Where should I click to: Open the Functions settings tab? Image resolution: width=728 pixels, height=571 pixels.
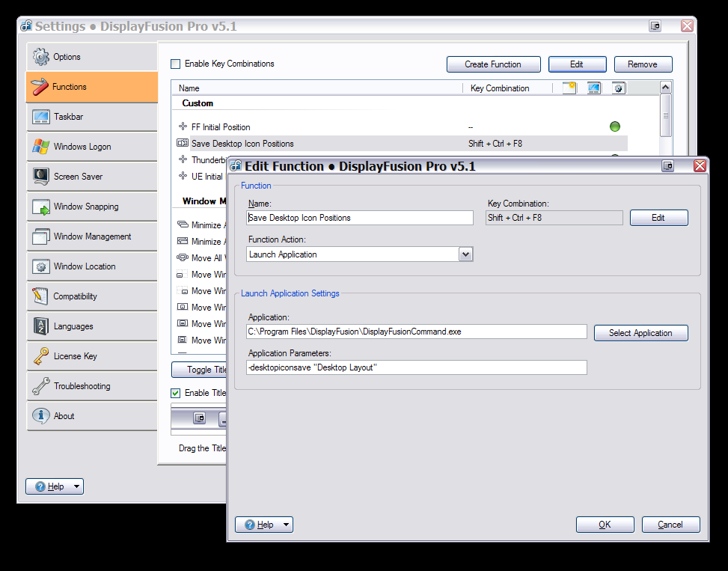(x=91, y=87)
